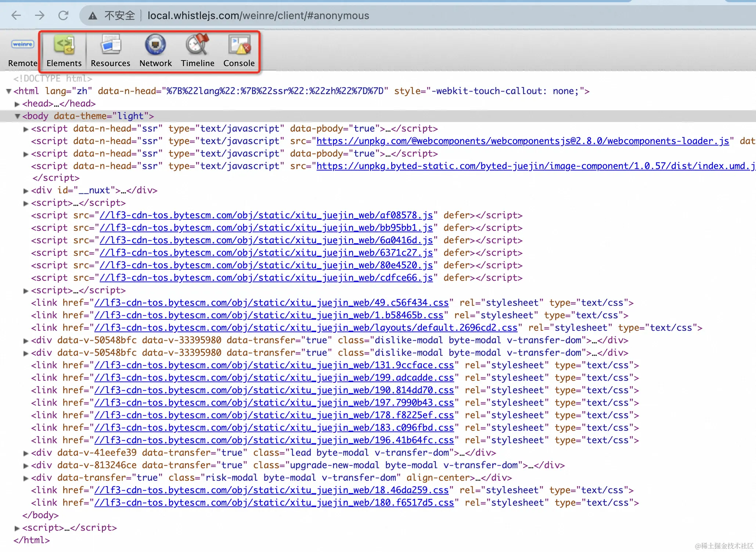Image resolution: width=756 pixels, height=552 pixels.
Task: Expand the head element node
Action: pyautogui.click(x=17, y=104)
